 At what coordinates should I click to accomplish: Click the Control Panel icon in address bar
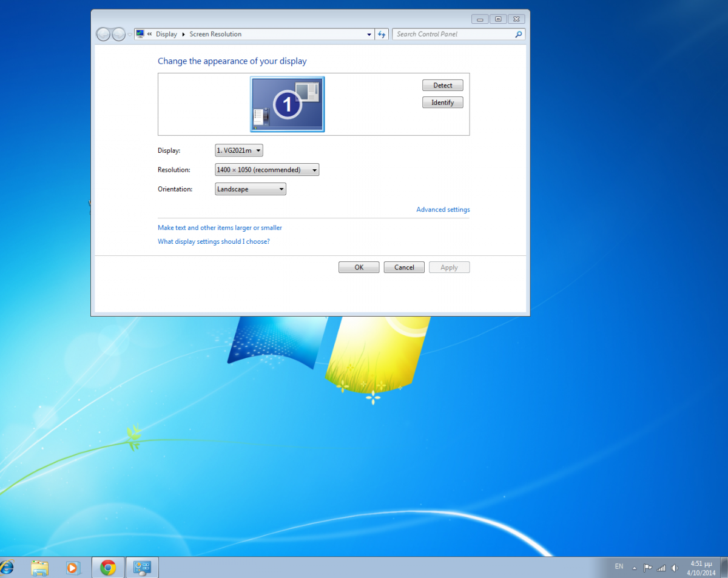pos(140,34)
